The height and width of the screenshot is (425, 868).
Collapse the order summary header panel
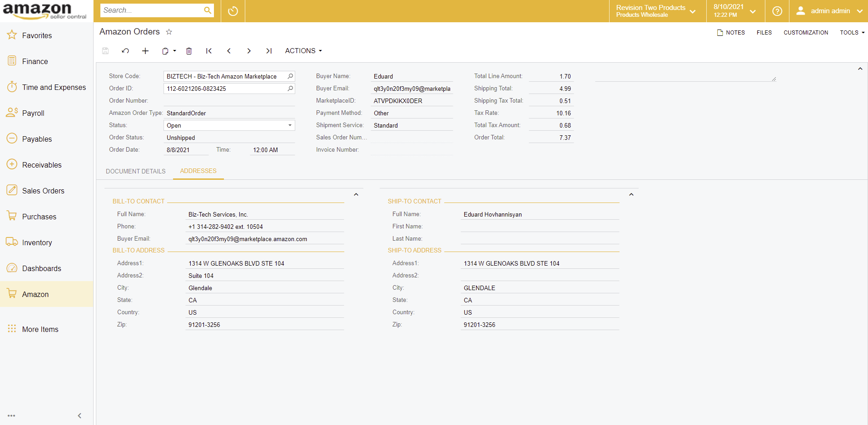[860, 69]
